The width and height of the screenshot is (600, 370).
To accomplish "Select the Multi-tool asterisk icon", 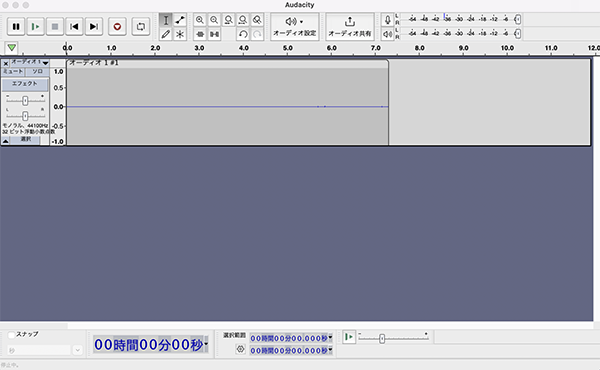I will click(x=179, y=34).
